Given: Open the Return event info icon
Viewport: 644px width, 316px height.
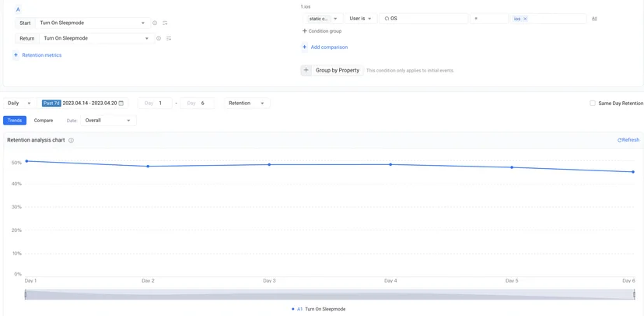Looking at the screenshot, I should click(x=159, y=38).
